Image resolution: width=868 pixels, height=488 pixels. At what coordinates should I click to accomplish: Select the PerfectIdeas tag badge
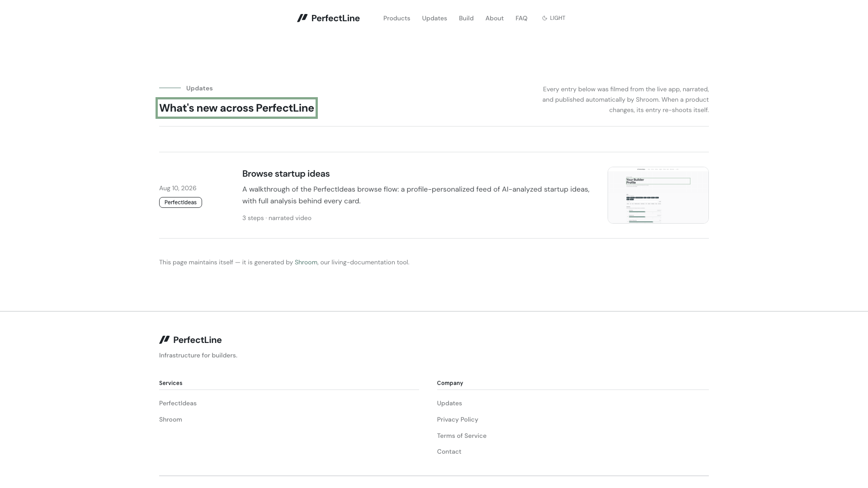click(x=180, y=202)
